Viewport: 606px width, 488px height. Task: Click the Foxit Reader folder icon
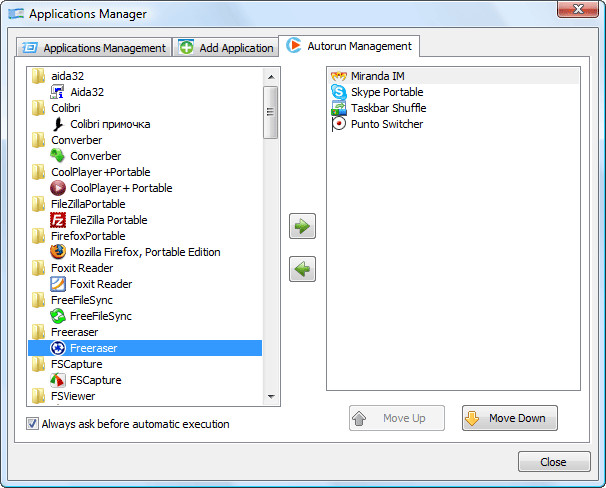coord(38,268)
